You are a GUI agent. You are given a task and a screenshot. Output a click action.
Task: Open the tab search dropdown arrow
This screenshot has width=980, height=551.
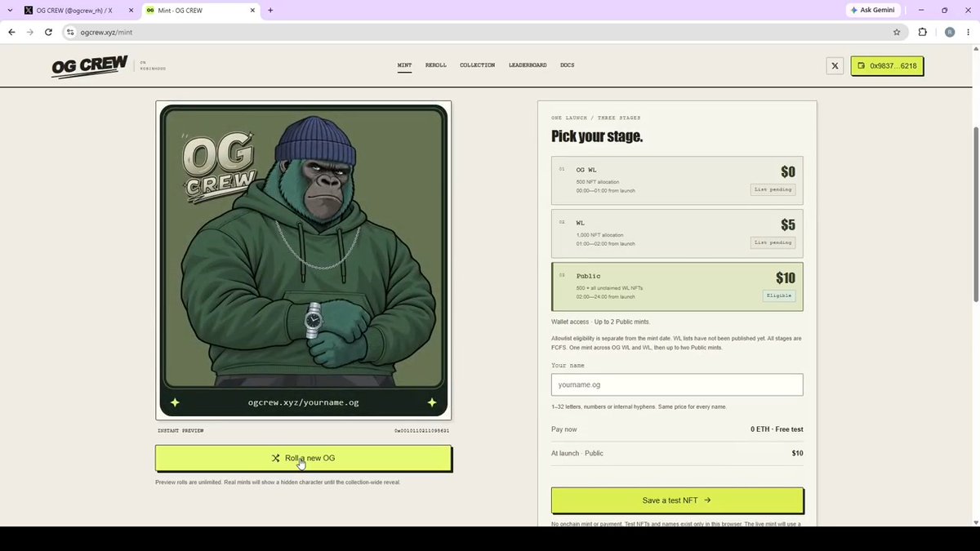(10, 11)
